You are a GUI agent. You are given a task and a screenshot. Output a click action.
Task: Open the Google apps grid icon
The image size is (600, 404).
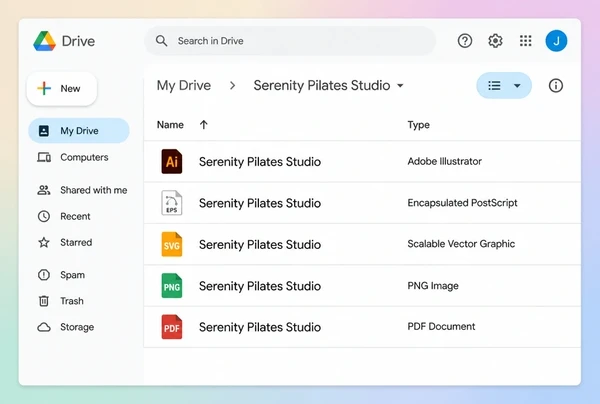(525, 41)
